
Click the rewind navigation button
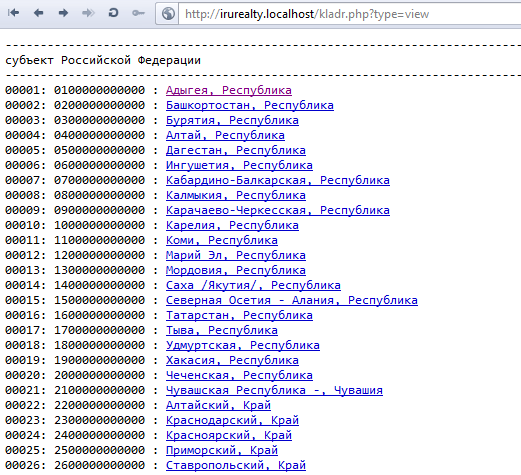(14, 13)
